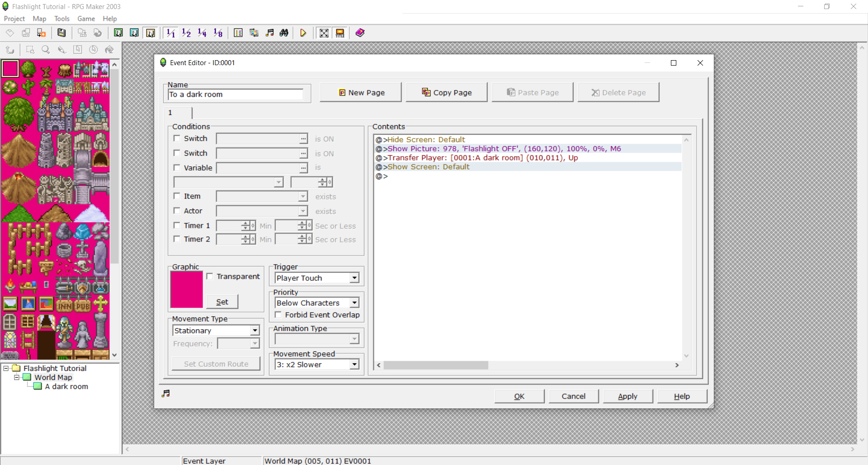Open the Database icon in toolbar

click(x=238, y=33)
